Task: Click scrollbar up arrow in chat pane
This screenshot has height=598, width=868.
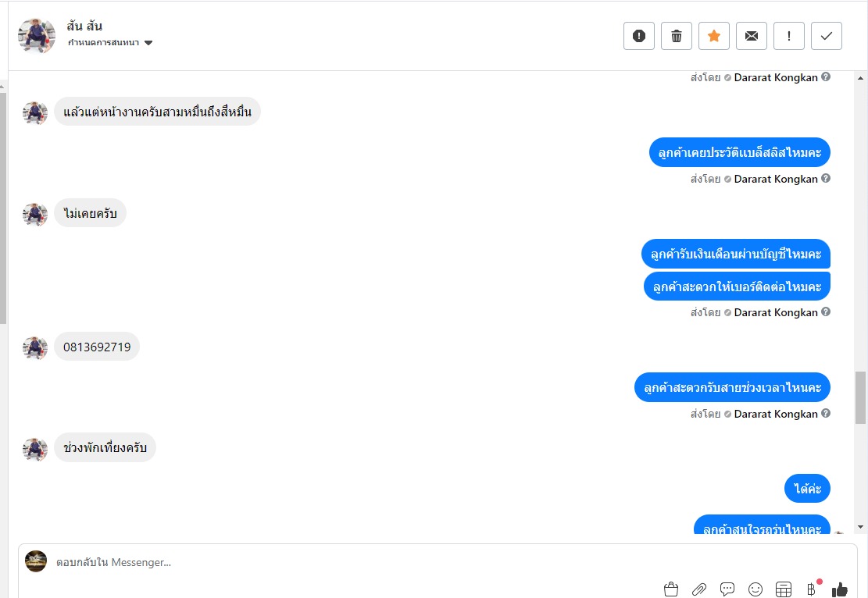Action: pos(860,78)
